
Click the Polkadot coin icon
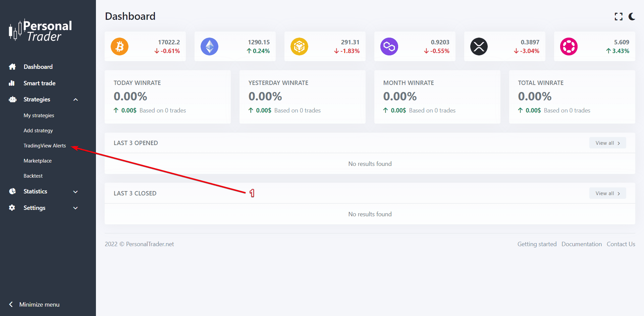point(569,47)
